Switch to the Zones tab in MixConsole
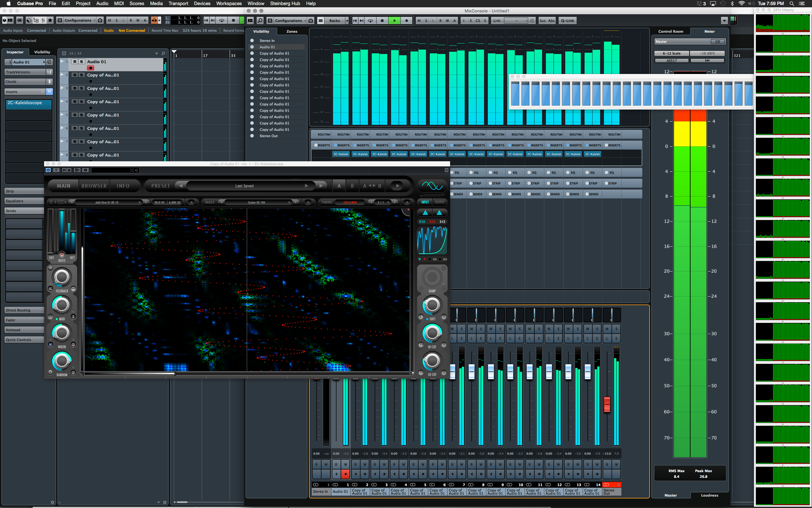Screen dimensions: 812x508 [x=291, y=31]
